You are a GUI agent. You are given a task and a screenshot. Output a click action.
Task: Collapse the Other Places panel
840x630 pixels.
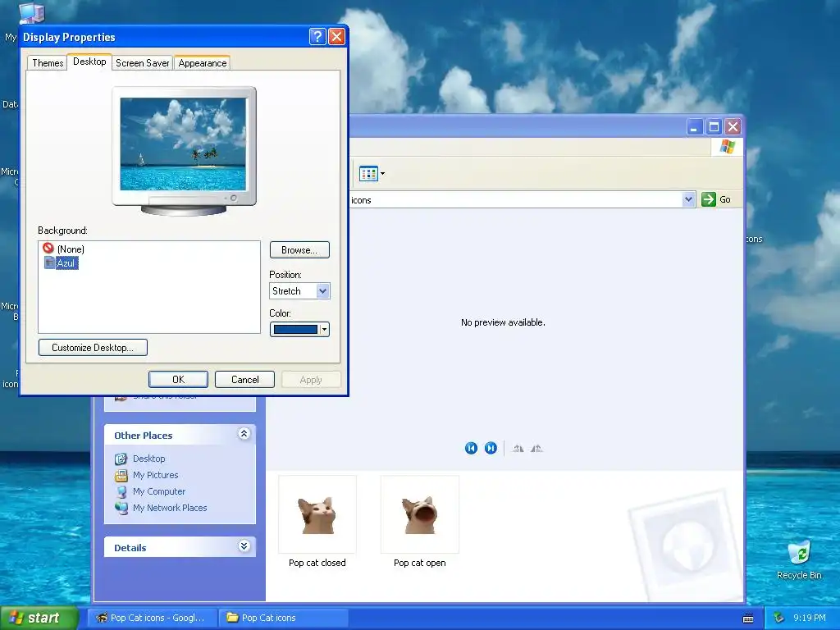pos(244,434)
